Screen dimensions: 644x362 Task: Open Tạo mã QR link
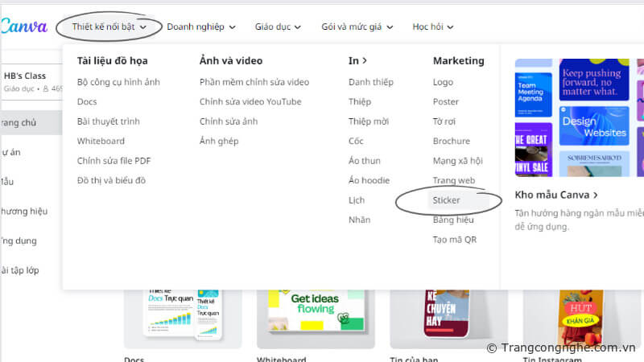point(455,240)
